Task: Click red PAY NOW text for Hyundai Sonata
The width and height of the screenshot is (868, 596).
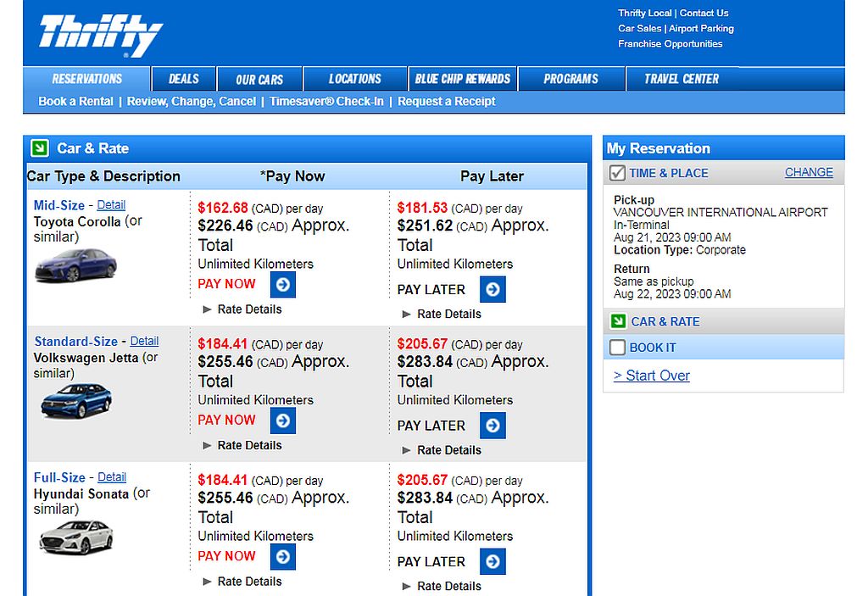Action: pos(226,556)
